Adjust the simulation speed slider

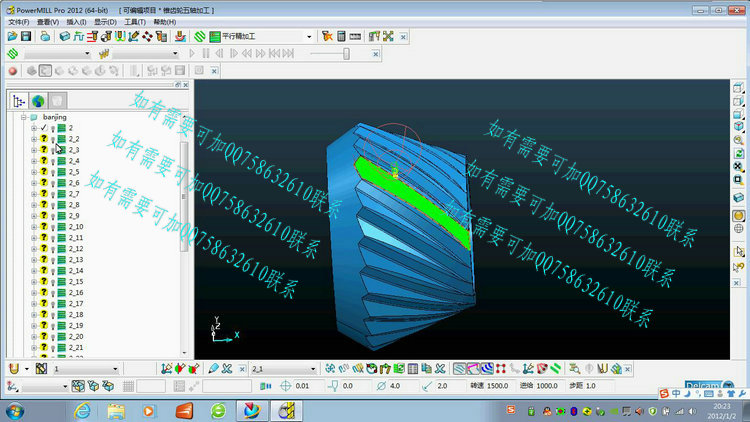click(x=346, y=54)
